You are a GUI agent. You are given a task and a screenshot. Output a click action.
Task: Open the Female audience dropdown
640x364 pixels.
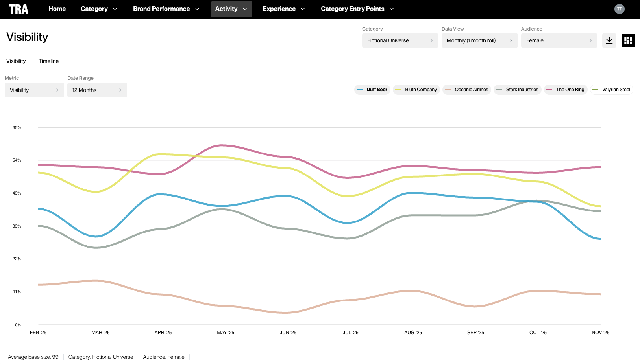[x=559, y=40]
